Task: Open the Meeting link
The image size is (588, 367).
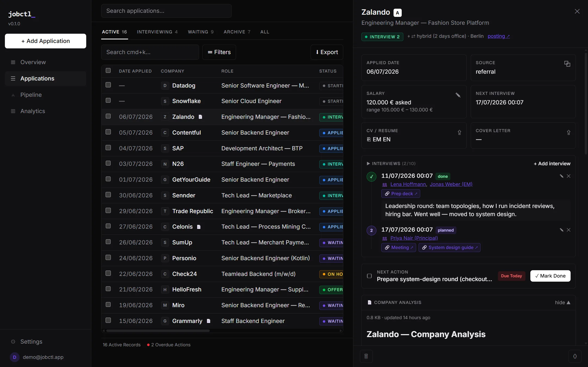Action: tap(399, 247)
